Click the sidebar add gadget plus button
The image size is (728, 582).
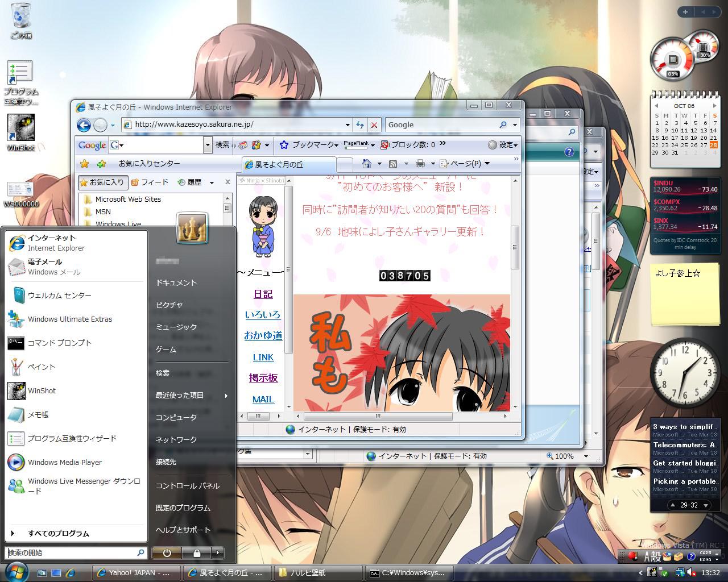tap(685, 11)
